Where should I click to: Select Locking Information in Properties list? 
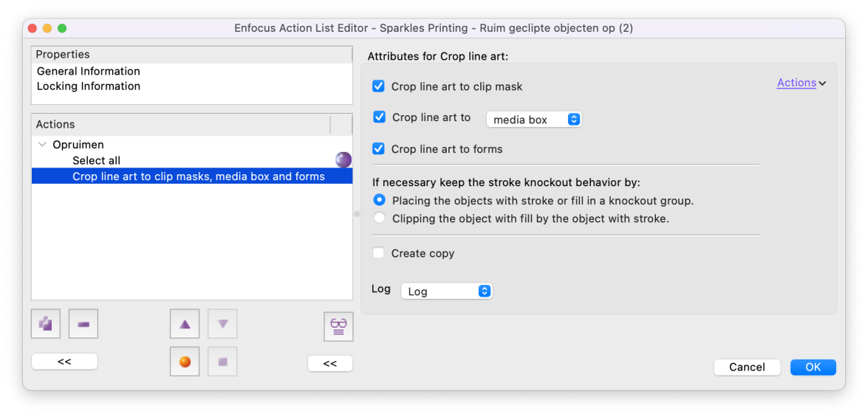tap(89, 86)
